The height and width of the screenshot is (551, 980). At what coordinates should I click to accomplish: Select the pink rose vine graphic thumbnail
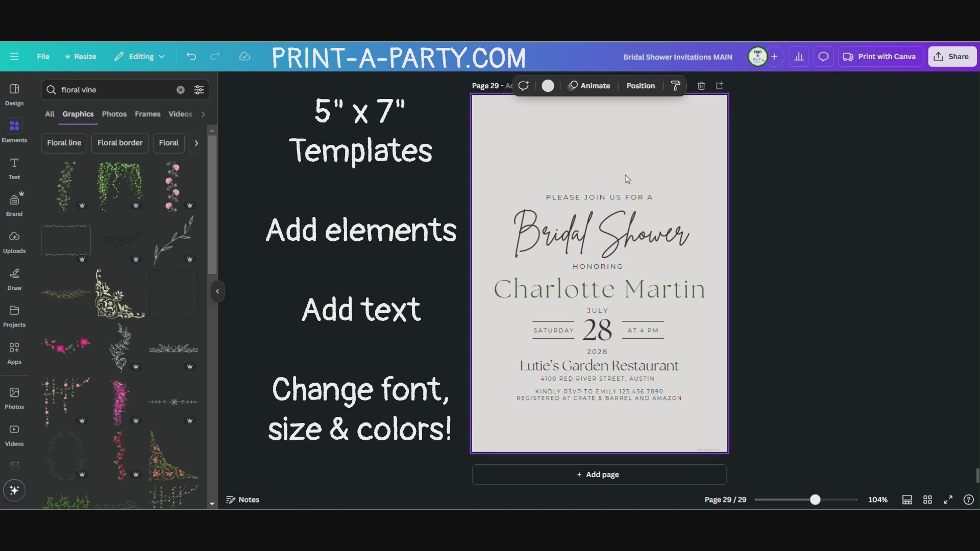tap(174, 186)
